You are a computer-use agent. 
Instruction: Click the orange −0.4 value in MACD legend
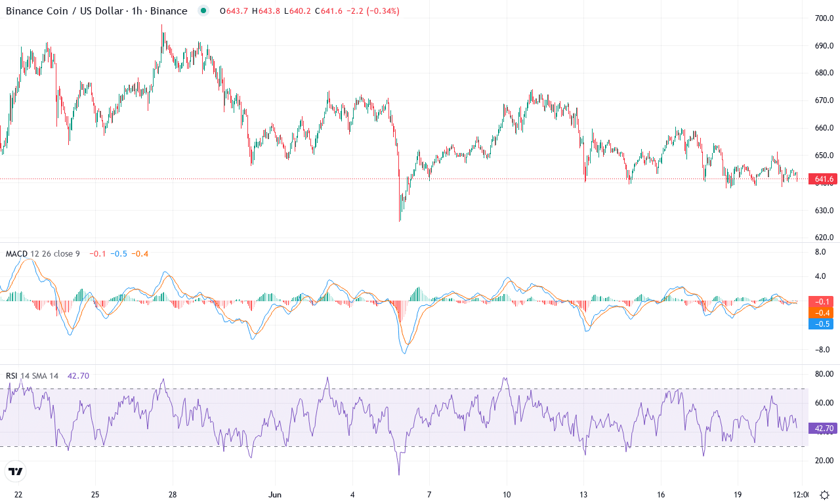pos(140,253)
